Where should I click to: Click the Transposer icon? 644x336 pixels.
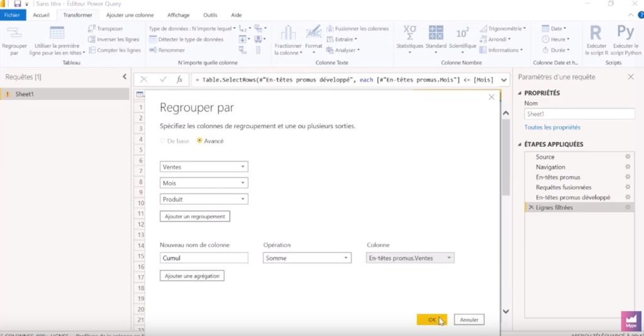92,29
